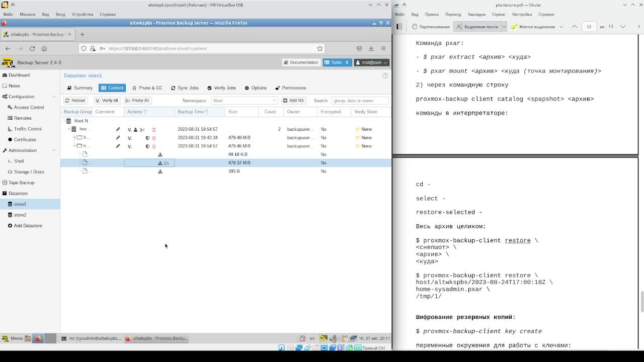Choose Желтое выделение highlighter in Okular
The height and width of the screenshot is (362, 644).
(x=533, y=27)
